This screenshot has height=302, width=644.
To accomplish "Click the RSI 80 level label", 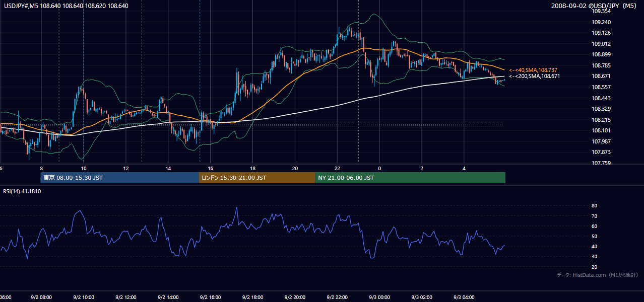I will click(x=594, y=206).
